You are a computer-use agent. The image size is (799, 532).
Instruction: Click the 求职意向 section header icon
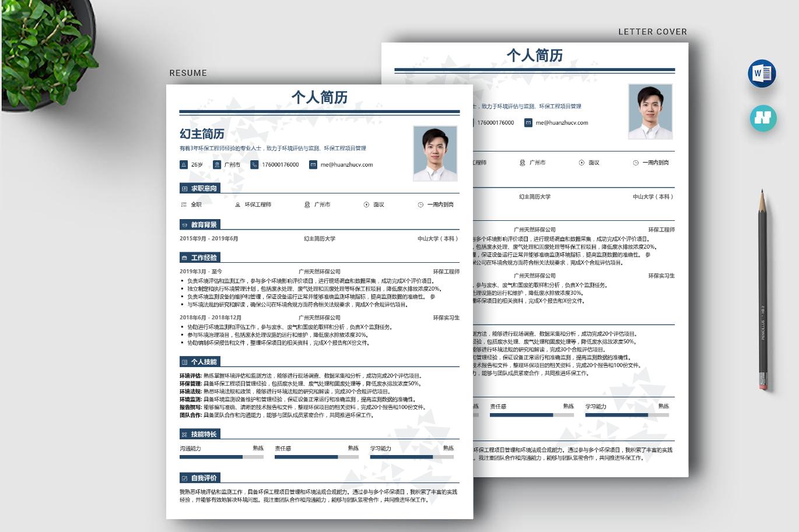click(x=183, y=188)
